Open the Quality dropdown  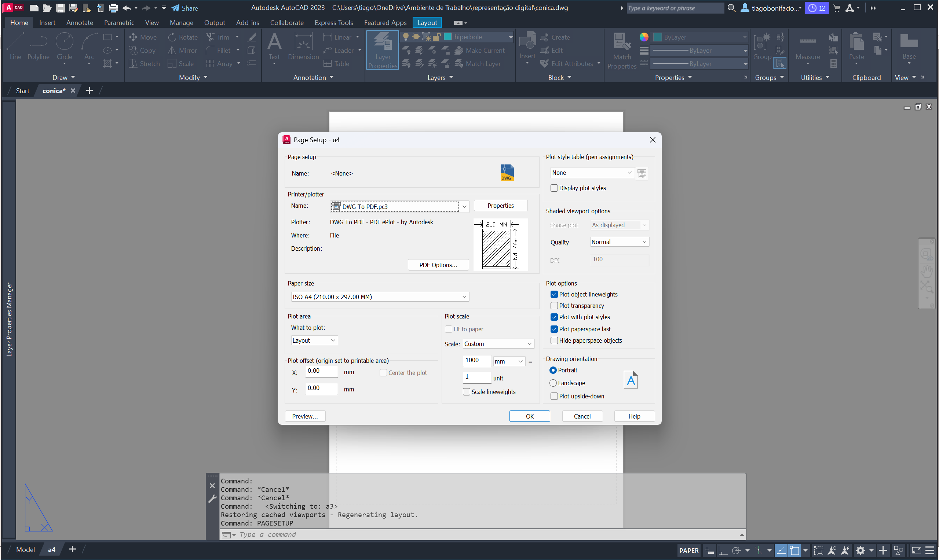pos(619,242)
